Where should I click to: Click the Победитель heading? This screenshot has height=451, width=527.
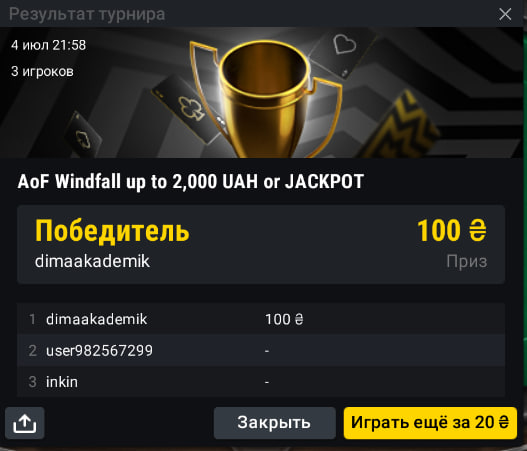(x=112, y=231)
